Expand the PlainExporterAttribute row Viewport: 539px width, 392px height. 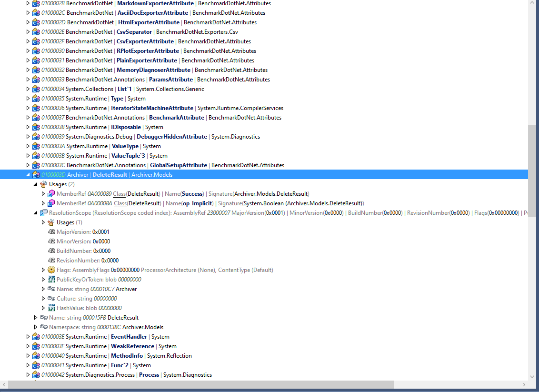[x=28, y=60]
